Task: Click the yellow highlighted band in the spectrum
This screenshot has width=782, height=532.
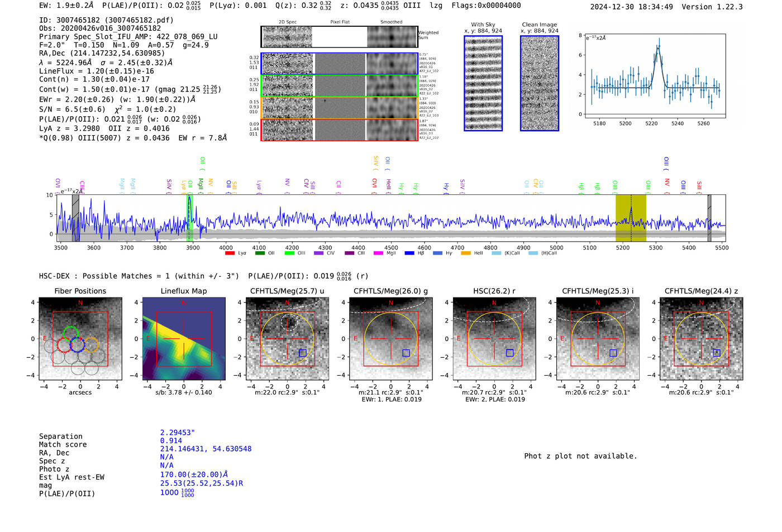Action: tap(631, 218)
